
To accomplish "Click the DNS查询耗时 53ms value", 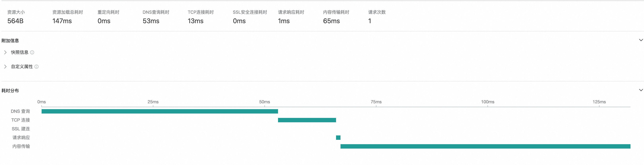I will 151,21.
